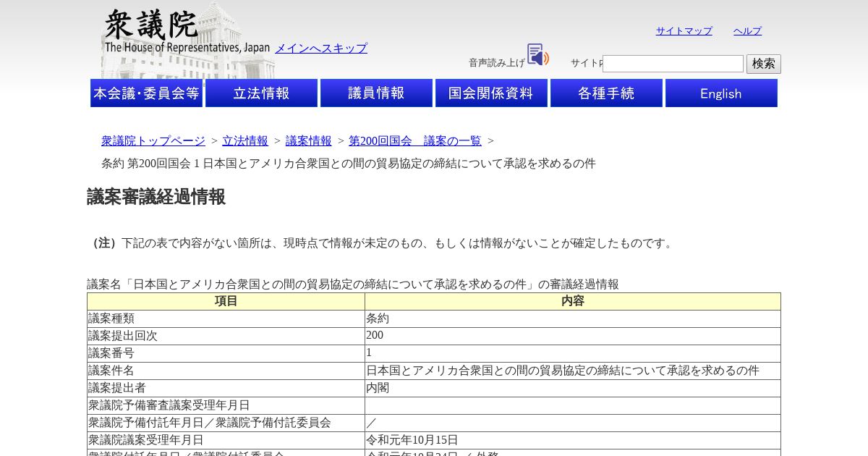
Task: Select the 200 value cell
Action: click(x=573, y=336)
